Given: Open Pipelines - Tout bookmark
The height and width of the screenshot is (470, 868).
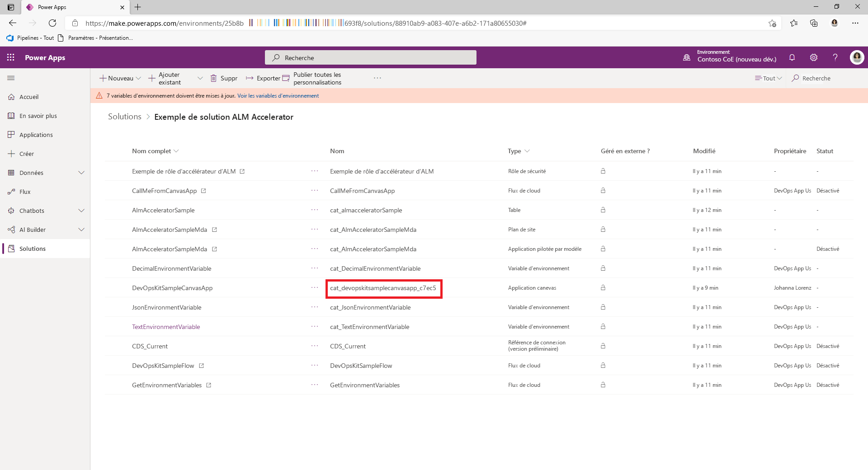Looking at the screenshot, I should click(30, 38).
